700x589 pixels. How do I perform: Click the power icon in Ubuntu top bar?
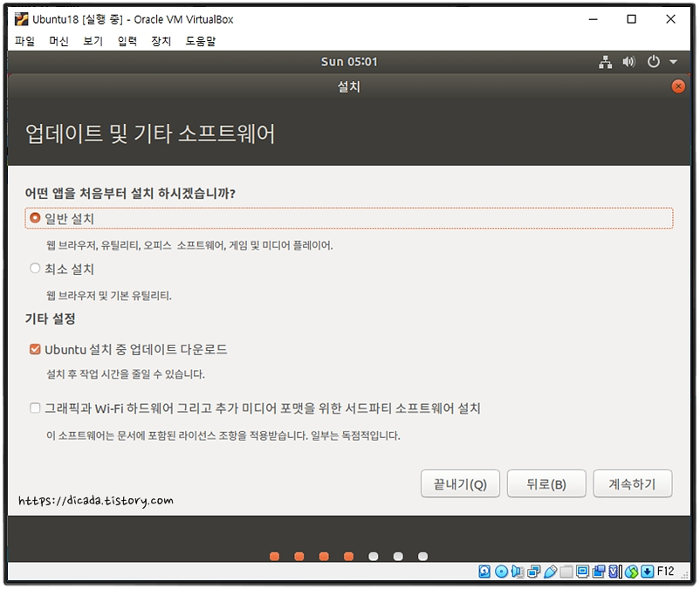click(654, 62)
